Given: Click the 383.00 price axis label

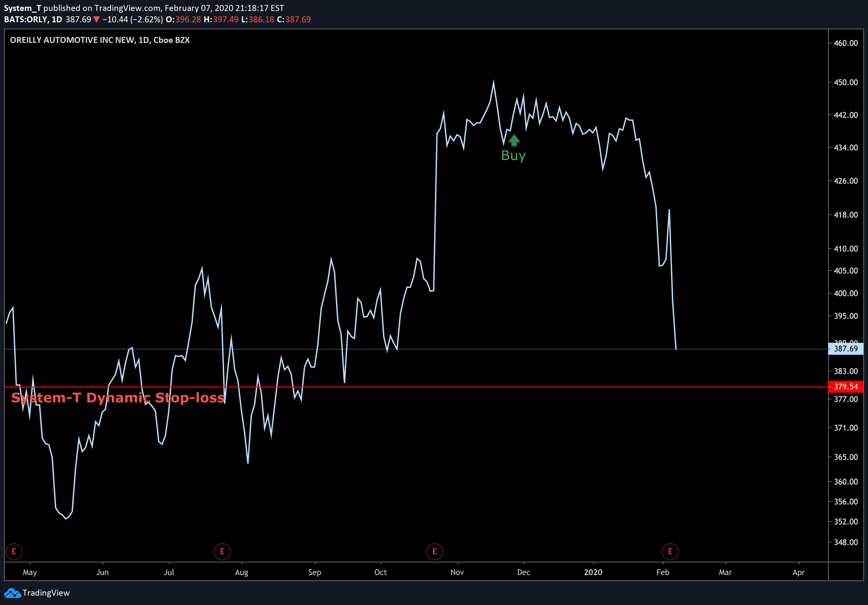Looking at the screenshot, I should coord(846,371).
